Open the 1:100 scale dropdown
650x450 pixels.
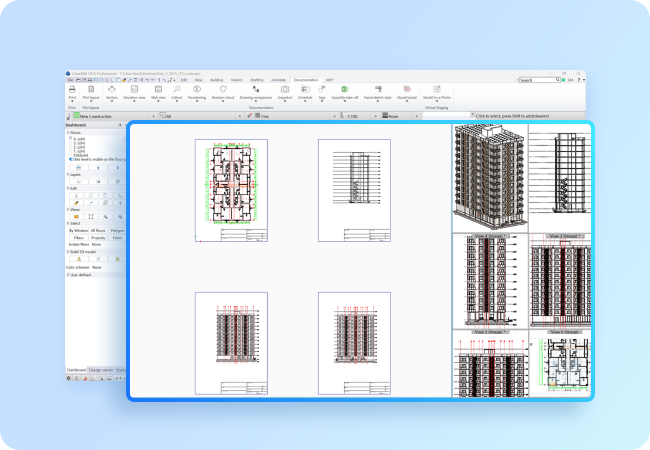click(x=375, y=117)
